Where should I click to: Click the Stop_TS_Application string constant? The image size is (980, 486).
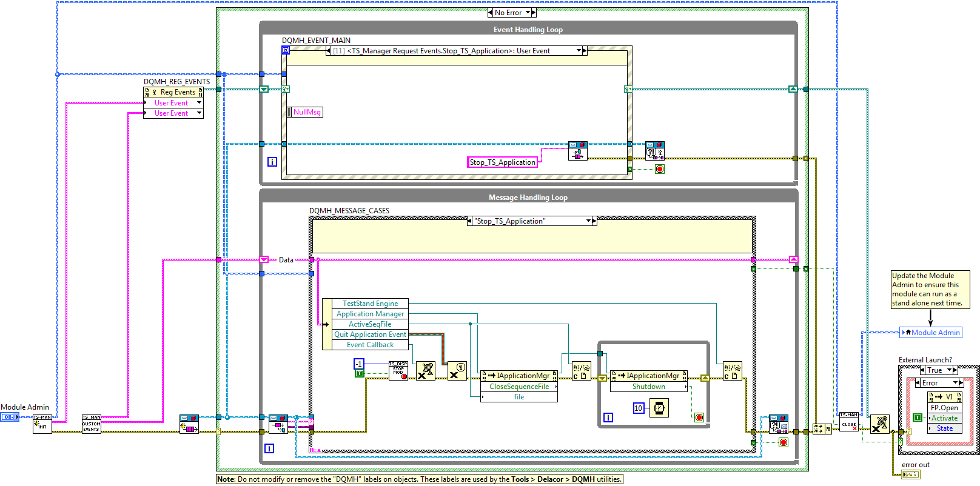coord(503,162)
